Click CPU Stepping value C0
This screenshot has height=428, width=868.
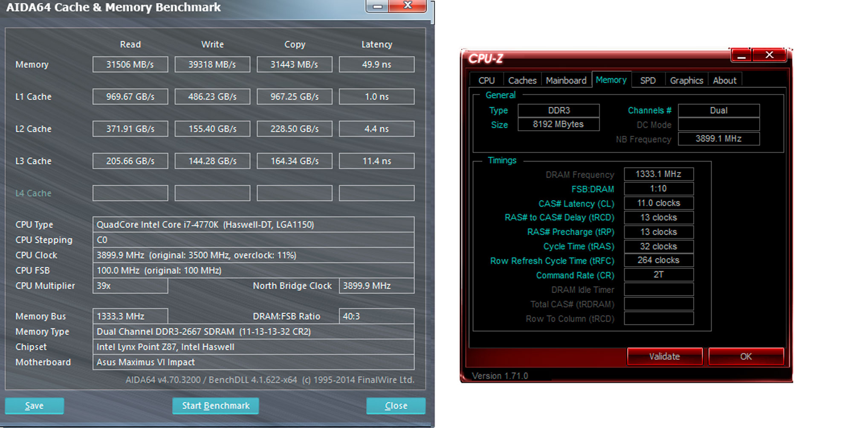pos(253,240)
